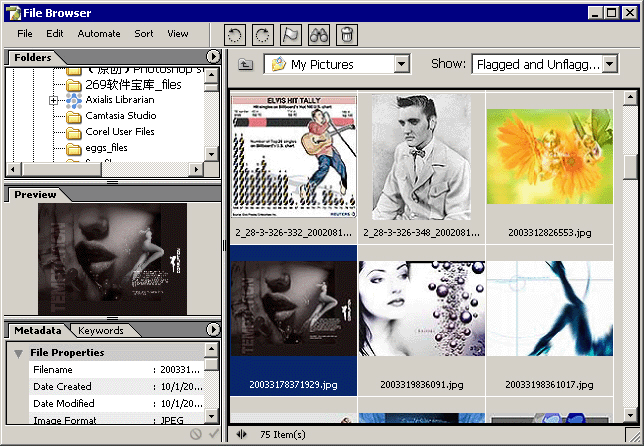Screen dimensions: 644x446
Task: Open the View menu
Action: click(x=178, y=34)
